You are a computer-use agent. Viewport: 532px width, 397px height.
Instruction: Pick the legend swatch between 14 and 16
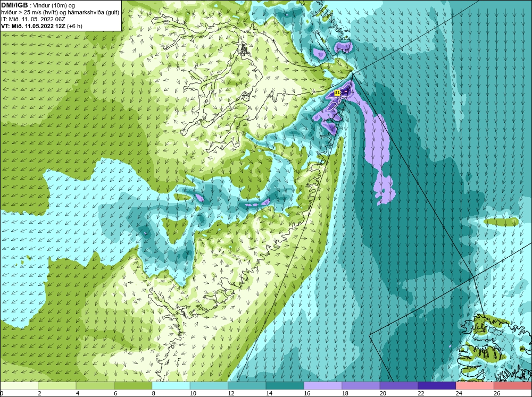coord(285,386)
